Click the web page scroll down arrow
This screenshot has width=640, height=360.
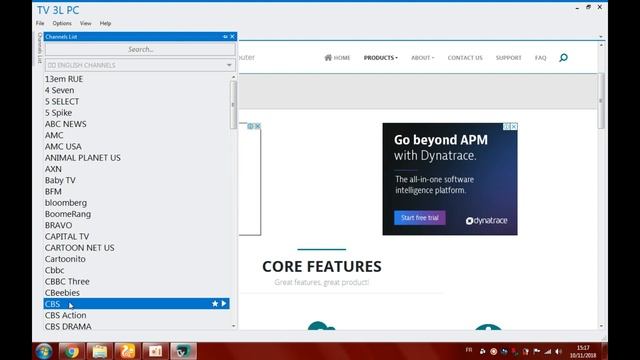tap(601, 326)
